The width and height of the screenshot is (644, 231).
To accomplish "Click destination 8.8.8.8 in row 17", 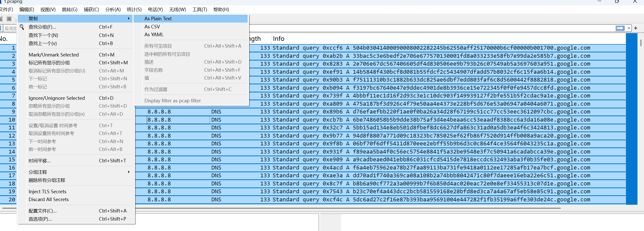I will point(159,176).
